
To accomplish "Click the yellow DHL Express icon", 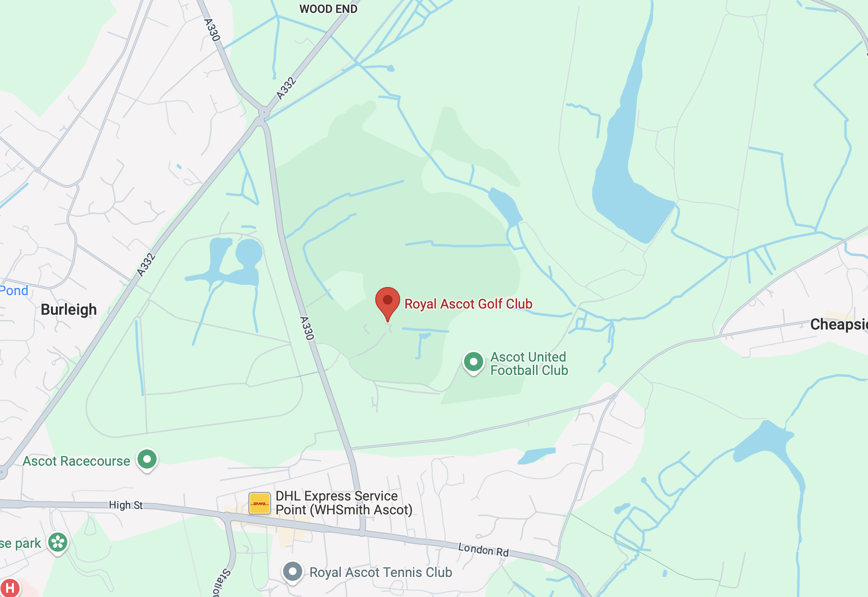I will pos(260,503).
